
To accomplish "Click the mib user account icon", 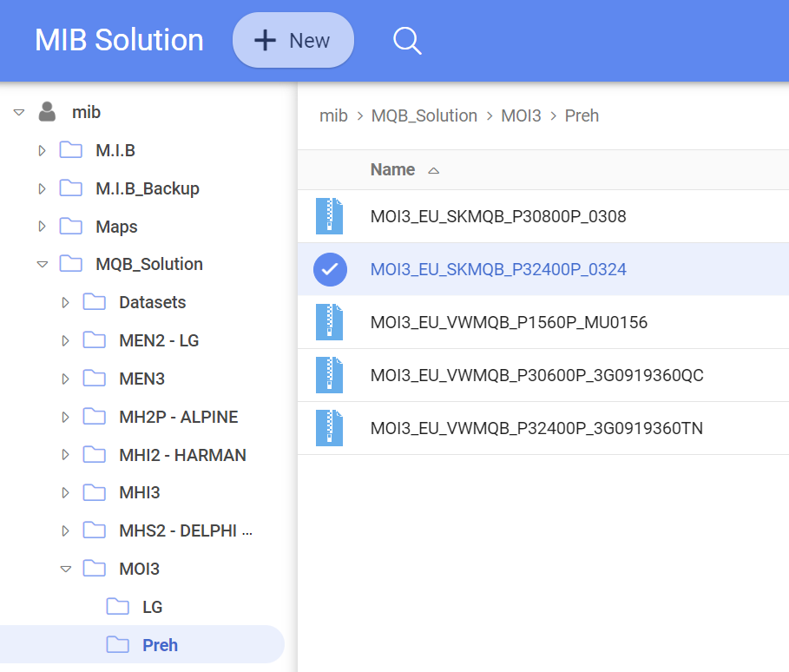I will [48, 112].
